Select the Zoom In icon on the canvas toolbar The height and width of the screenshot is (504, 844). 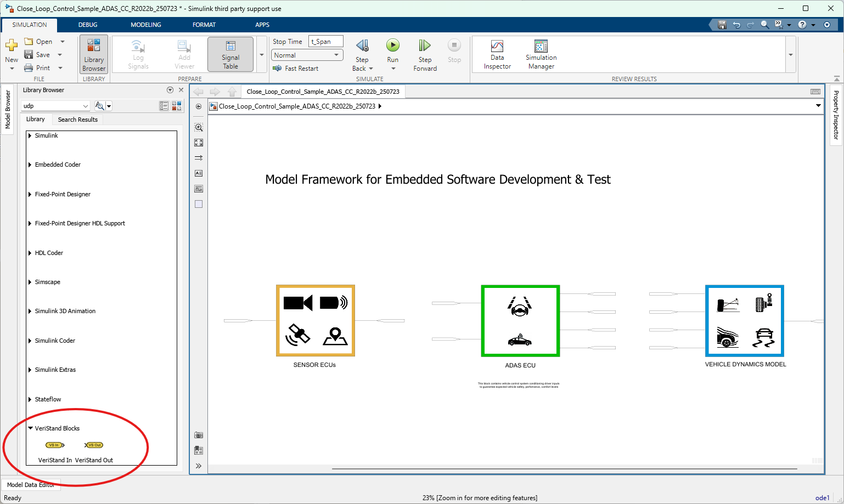tap(198, 127)
